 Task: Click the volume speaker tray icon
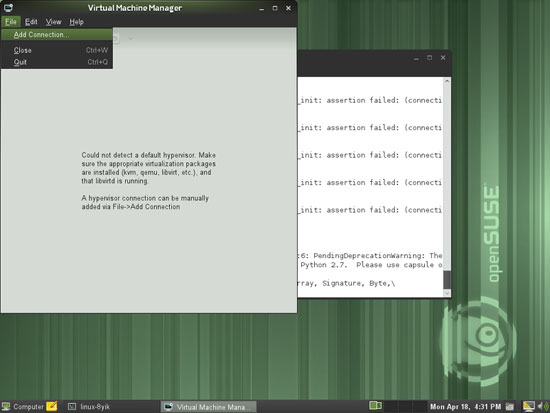[541, 406]
